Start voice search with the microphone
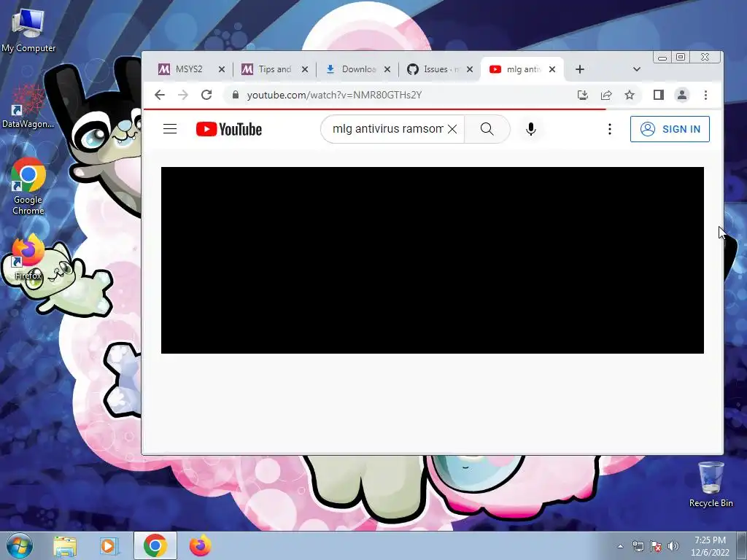The image size is (747, 560). 531,129
